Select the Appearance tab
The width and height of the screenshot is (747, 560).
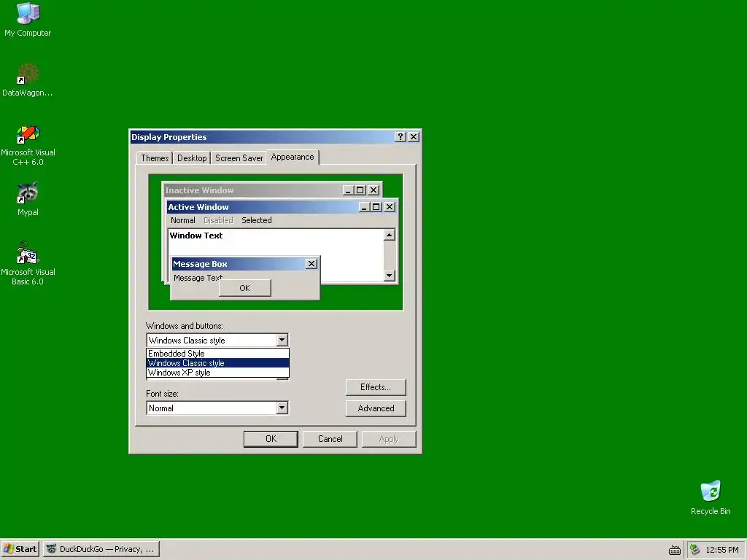pos(292,157)
